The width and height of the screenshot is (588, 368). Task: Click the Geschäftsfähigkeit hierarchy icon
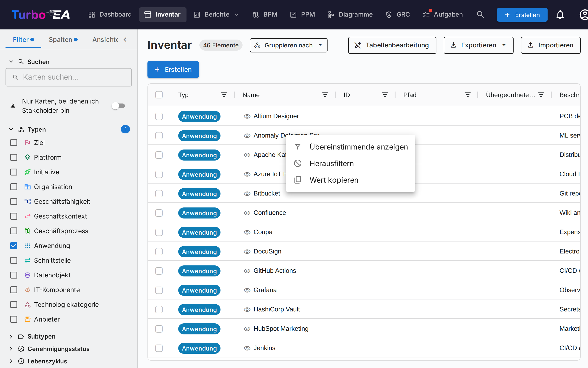(28, 201)
